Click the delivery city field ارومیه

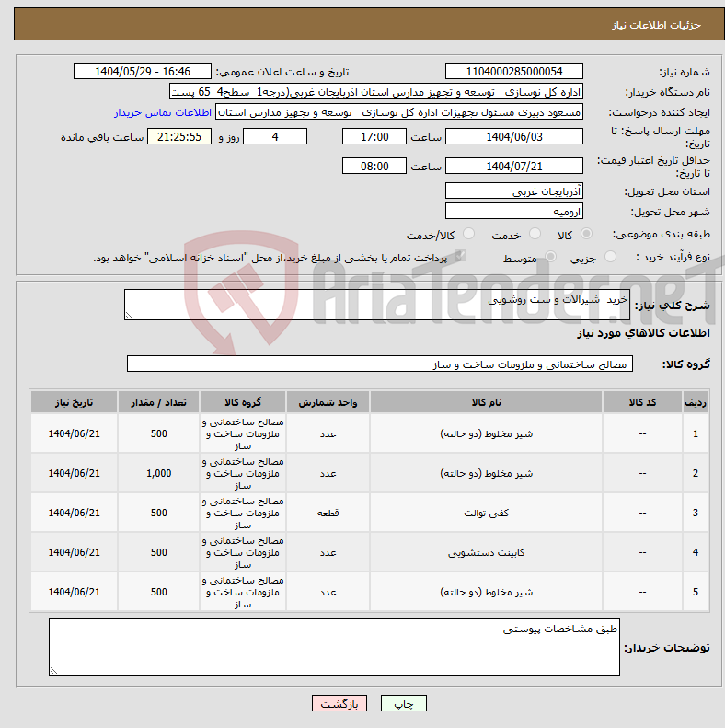(x=513, y=212)
